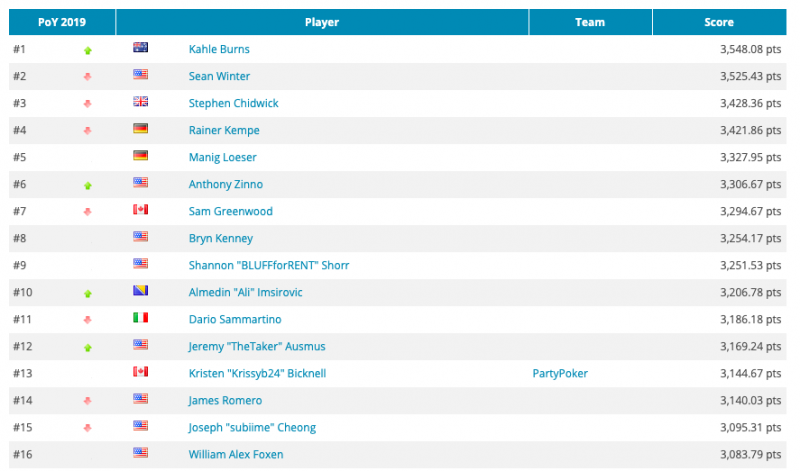Click the red down arrow at rank #14

88,400
